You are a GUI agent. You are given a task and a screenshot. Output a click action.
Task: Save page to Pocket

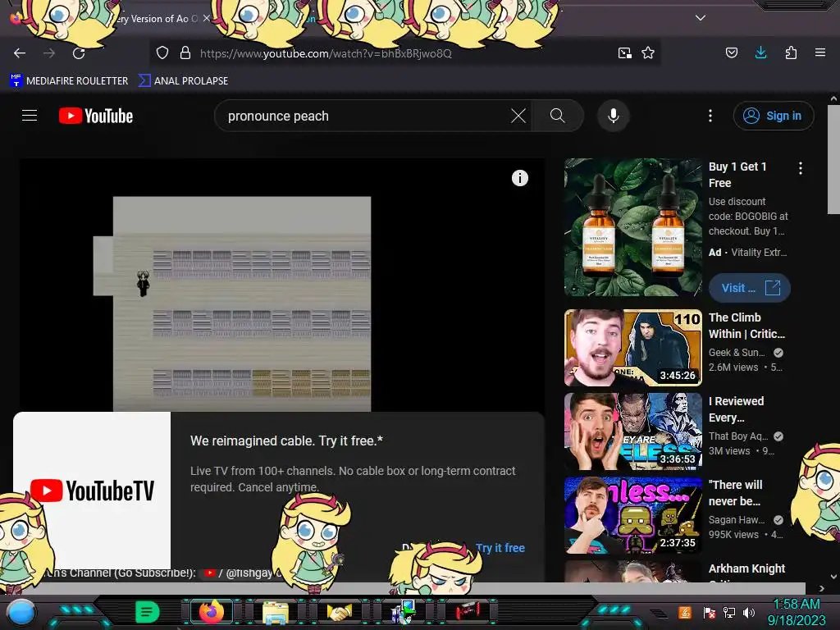[731, 52]
